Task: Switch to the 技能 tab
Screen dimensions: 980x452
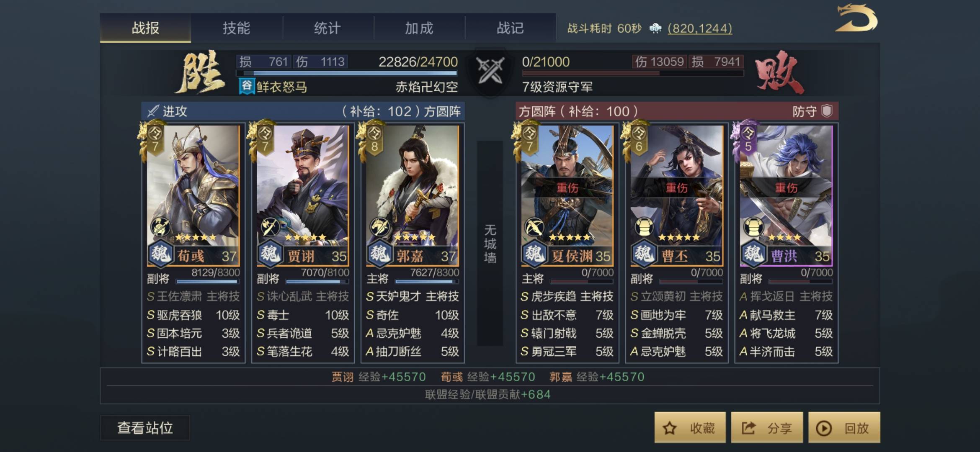Action: click(x=236, y=28)
